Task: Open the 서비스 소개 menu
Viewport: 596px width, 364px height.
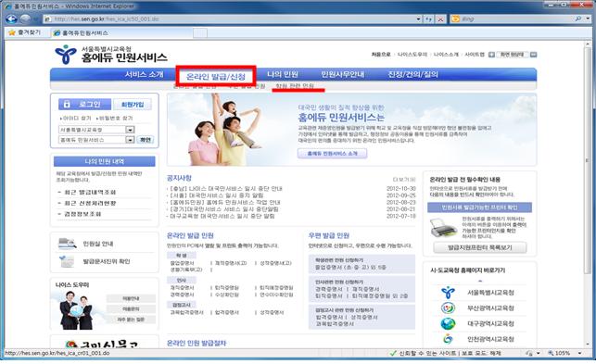Action: click(x=144, y=74)
